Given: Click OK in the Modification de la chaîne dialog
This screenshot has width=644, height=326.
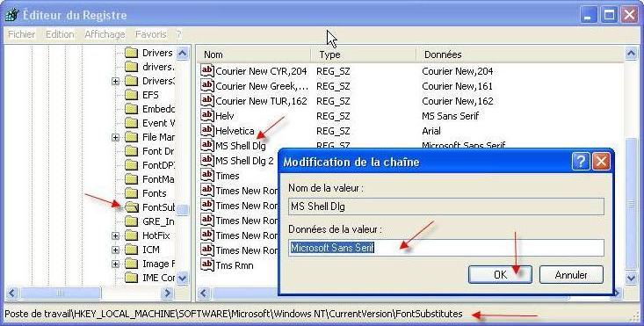Looking at the screenshot, I should (x=500, y=275).
